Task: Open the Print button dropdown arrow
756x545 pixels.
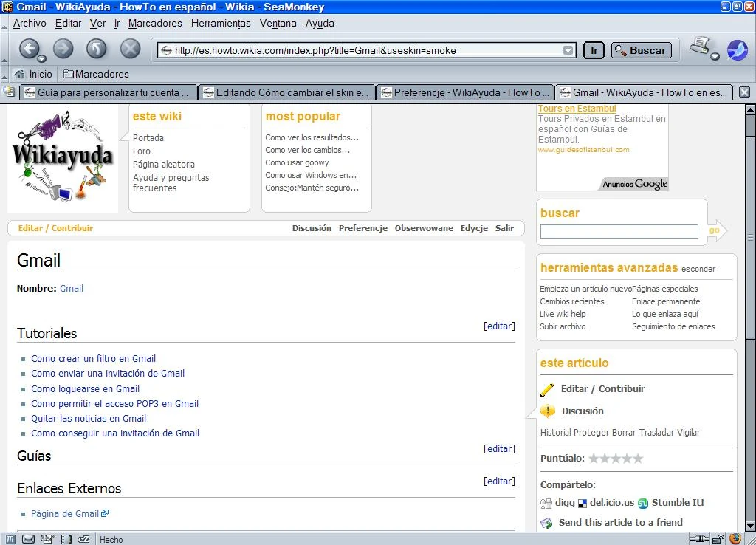Action: (x=715, y=58)
